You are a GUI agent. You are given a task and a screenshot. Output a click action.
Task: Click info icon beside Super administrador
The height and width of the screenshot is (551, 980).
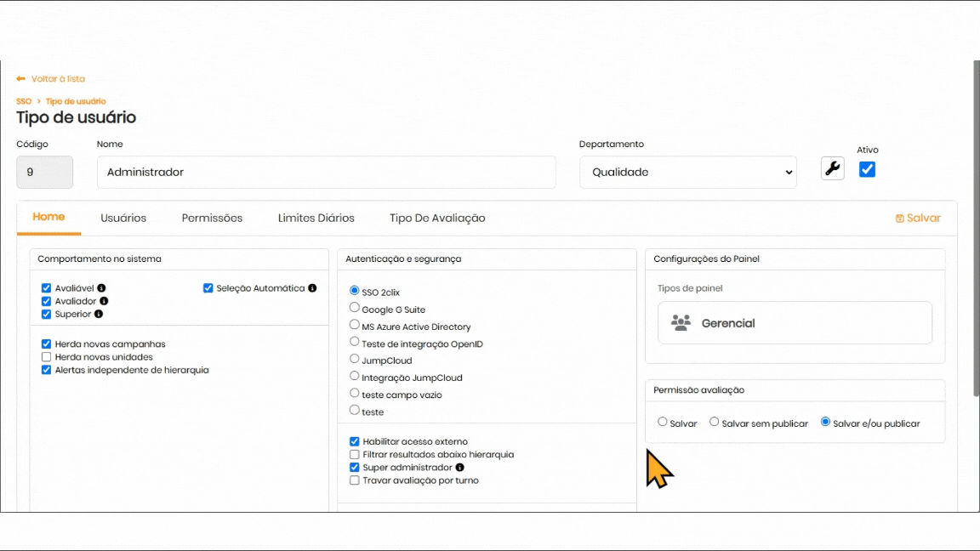coord(460,468)
